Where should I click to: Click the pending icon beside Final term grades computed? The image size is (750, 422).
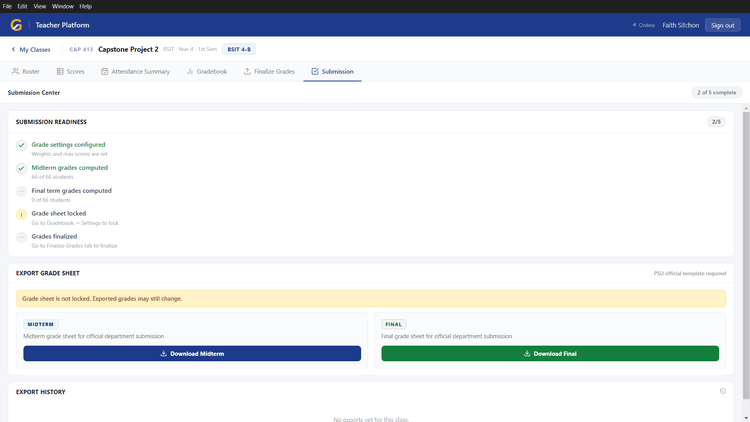tap(22, 191)
